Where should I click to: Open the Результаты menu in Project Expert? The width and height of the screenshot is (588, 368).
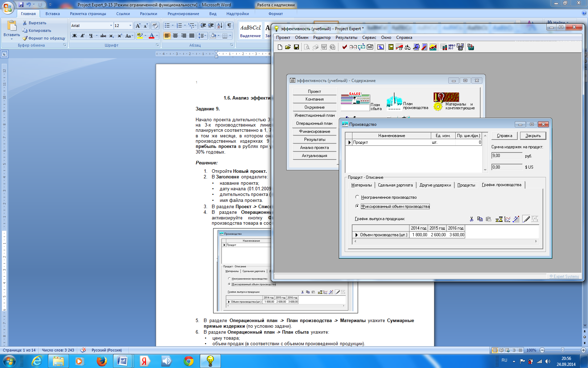pos(346,38)
